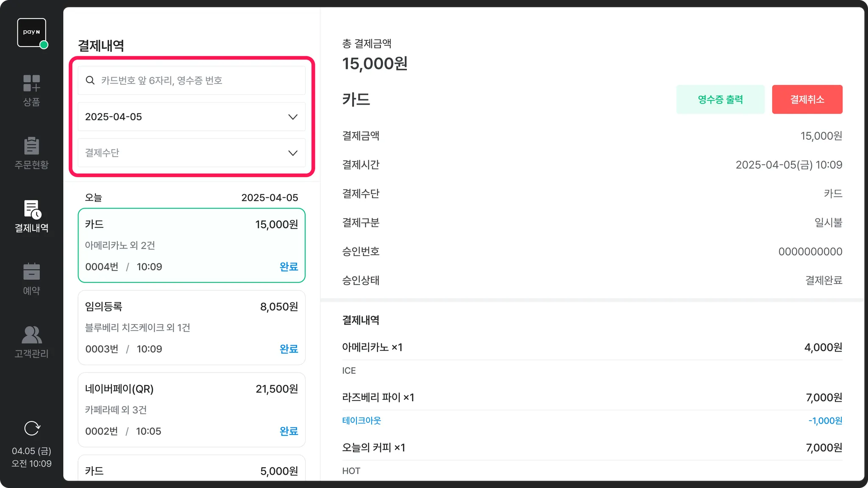Click the chevron arrow on the date selector
The image size is (868, 488).
pyautogui.click(x=293, y=117)
